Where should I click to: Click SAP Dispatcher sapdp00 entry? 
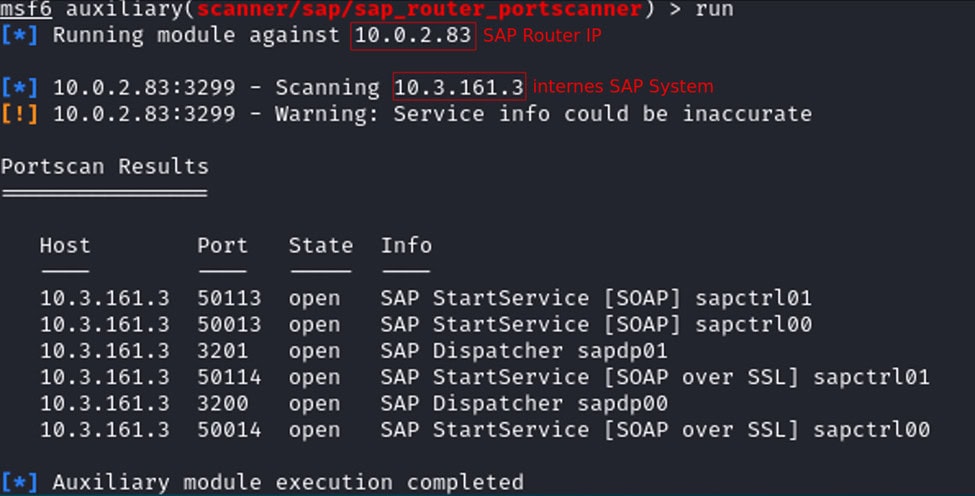pos(523,403)
